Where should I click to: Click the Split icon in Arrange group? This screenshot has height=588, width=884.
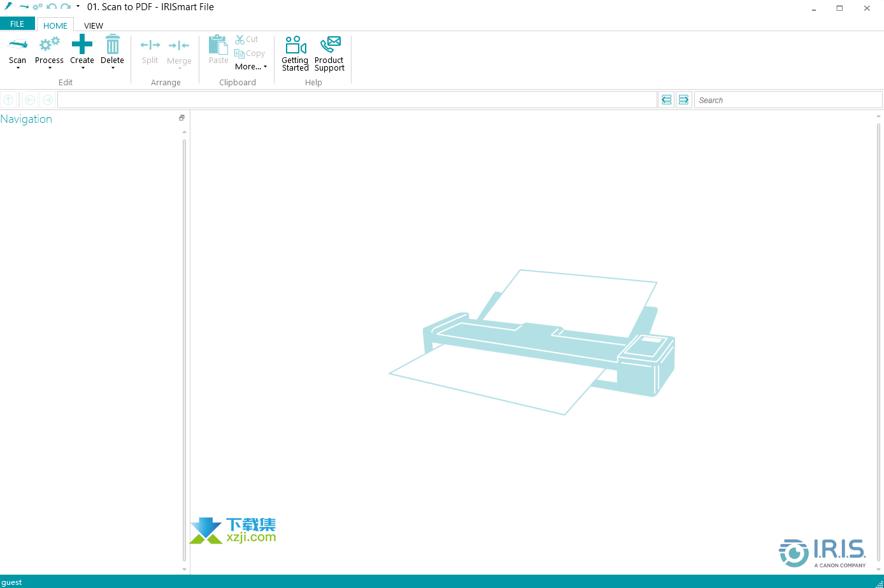click(150, 45)
